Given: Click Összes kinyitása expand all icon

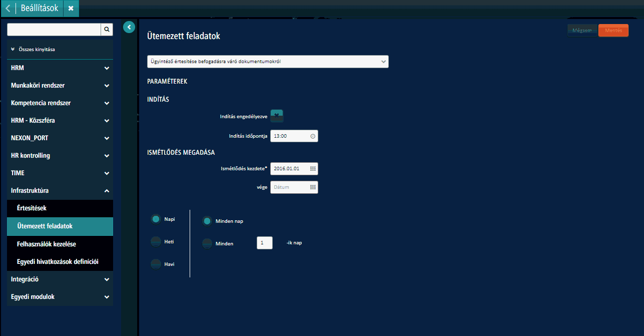Looking at the screenshot, I should tap(13, 50).
